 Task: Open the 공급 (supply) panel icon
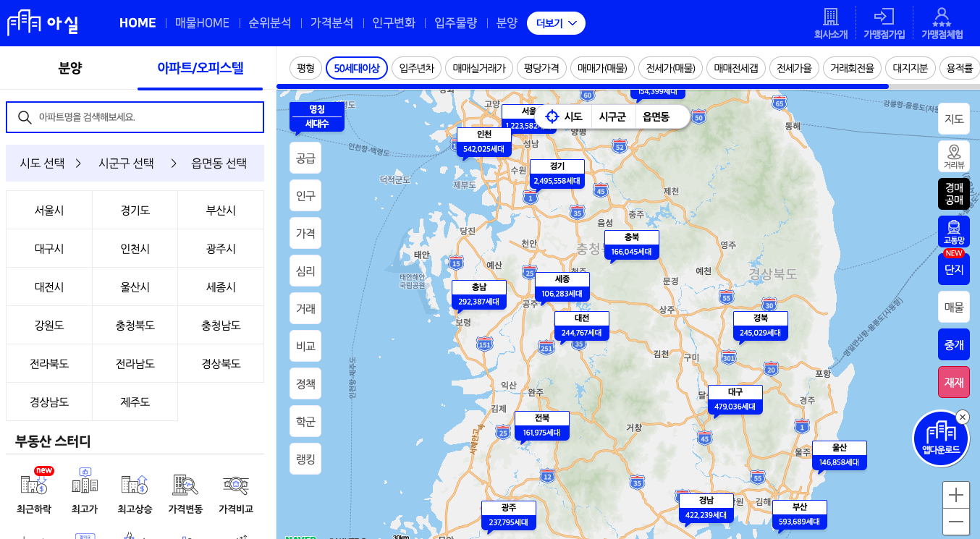pos(305,158)
